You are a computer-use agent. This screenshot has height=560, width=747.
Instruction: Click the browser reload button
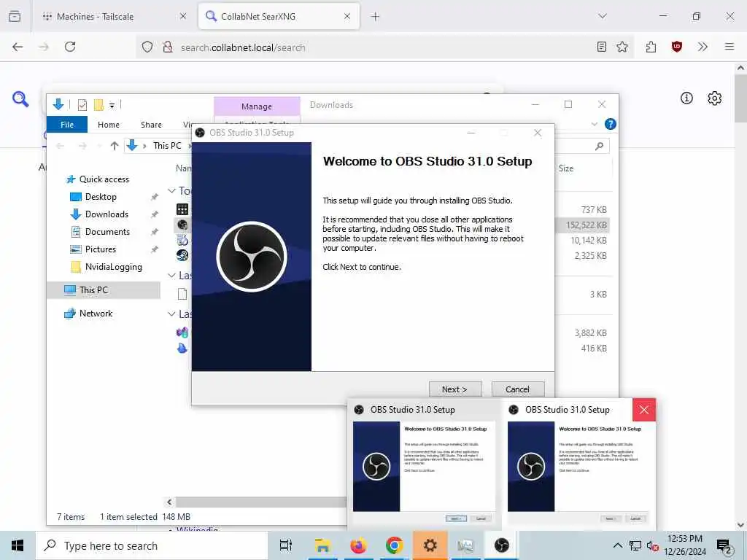pos(70,47)
